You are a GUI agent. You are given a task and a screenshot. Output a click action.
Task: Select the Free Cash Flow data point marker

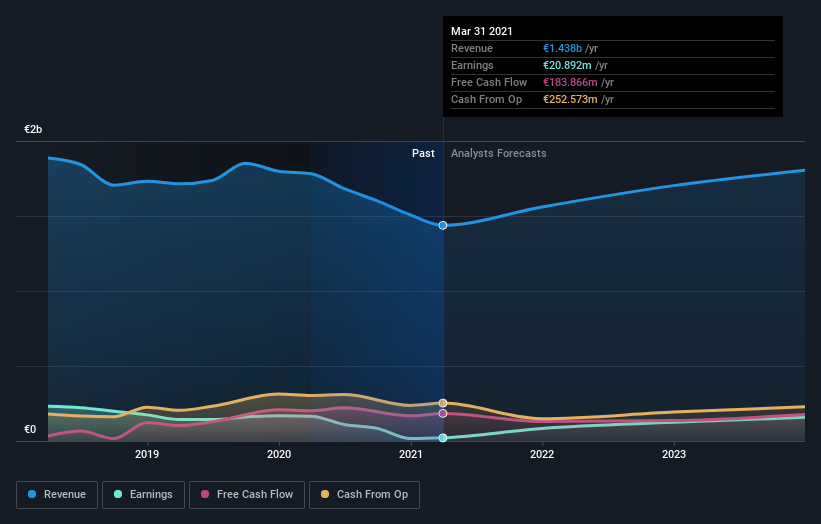(x=443, y=414)
